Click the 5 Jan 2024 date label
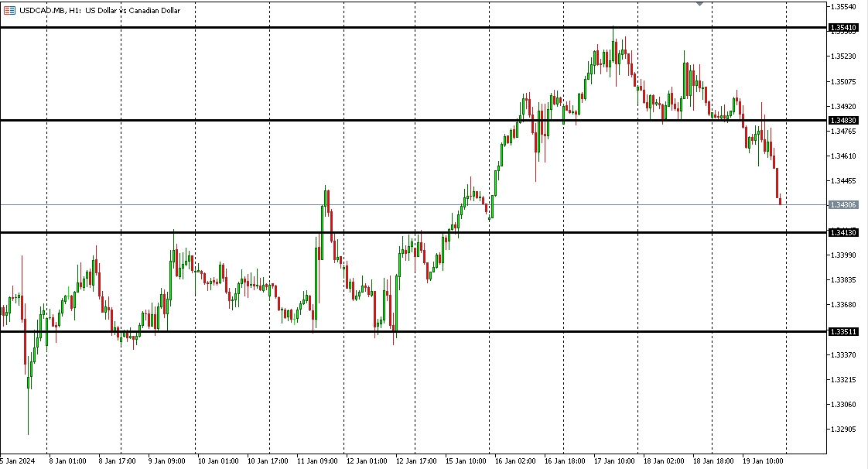Screen dimensions: 868x469 pyautogui.click(x=18, y=460)
